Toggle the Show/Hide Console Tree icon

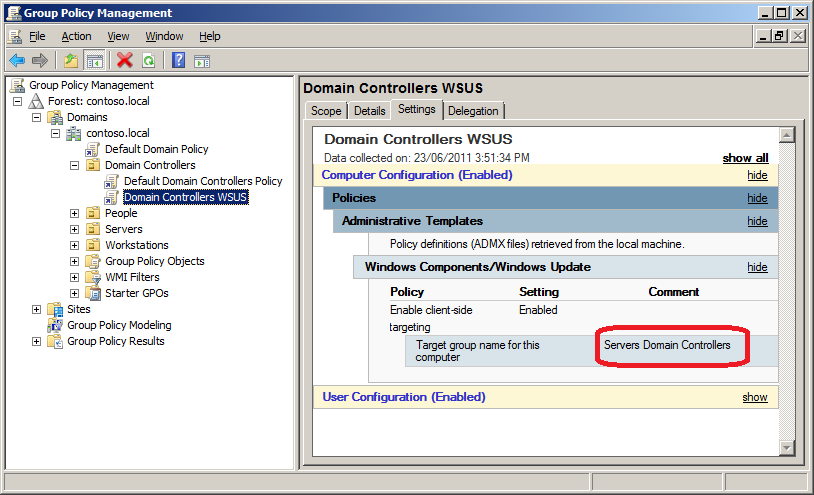95,60
